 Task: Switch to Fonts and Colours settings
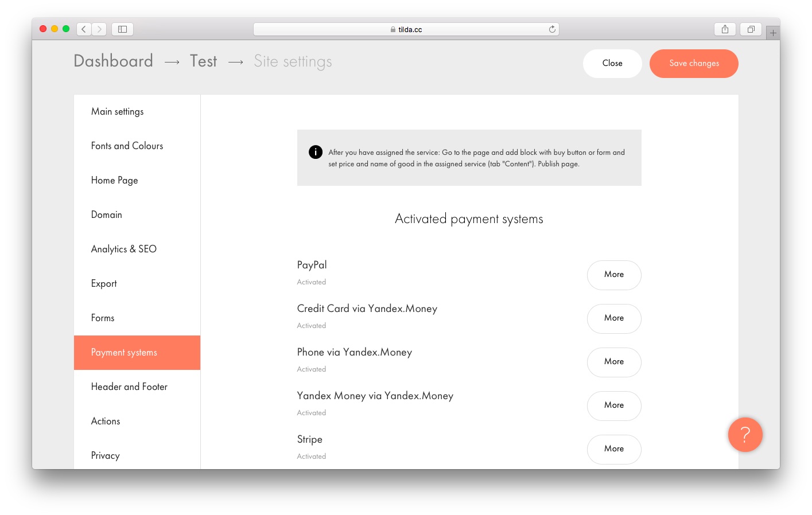pos(137,146)
